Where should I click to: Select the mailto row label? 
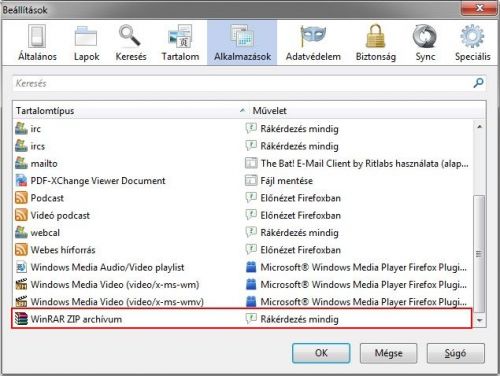tap(44, 163)
